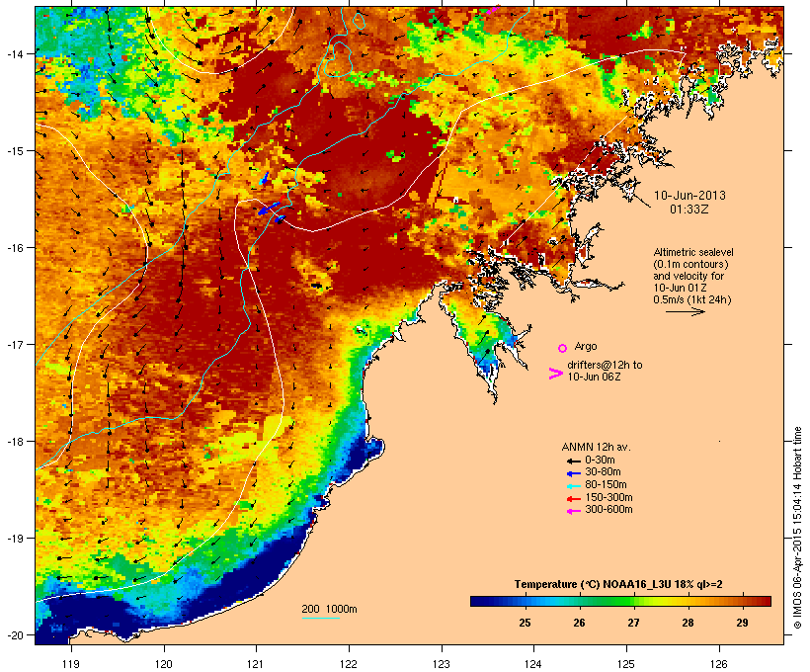
Task: Click the longitude axis label 120
Action: (x=164, y=664)
